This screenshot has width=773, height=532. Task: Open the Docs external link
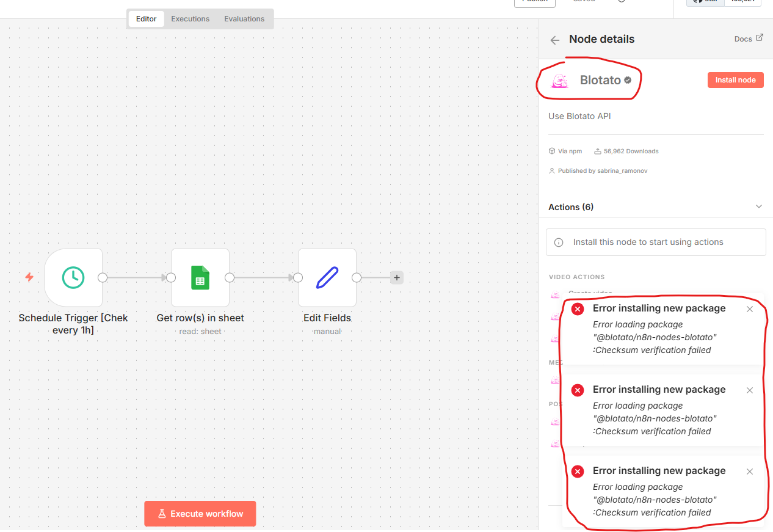click(749, 38)
